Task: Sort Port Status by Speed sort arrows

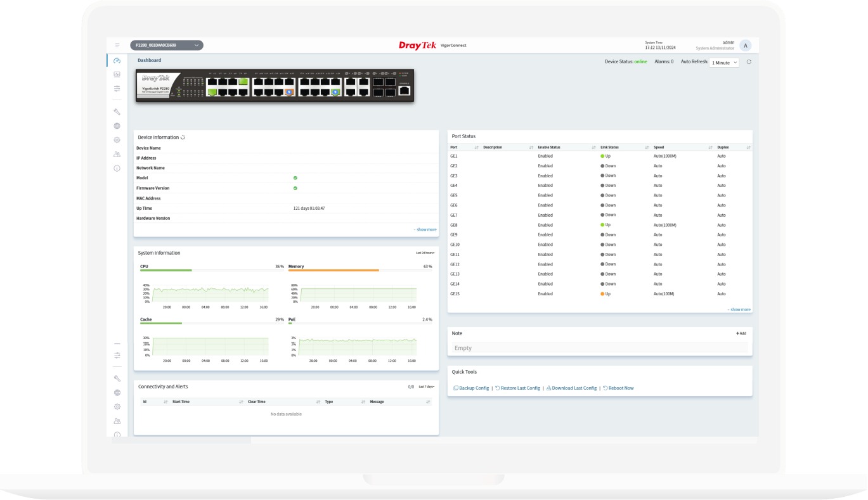Action: point(711,147)
